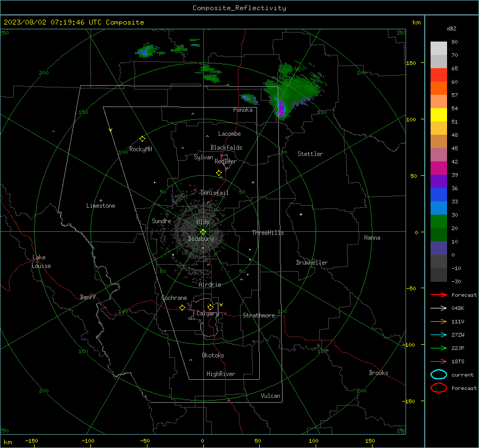Click the cyan 27ZW arrow legend icon
The width and height of the screenshot is (479, 448).
point(439,335)
